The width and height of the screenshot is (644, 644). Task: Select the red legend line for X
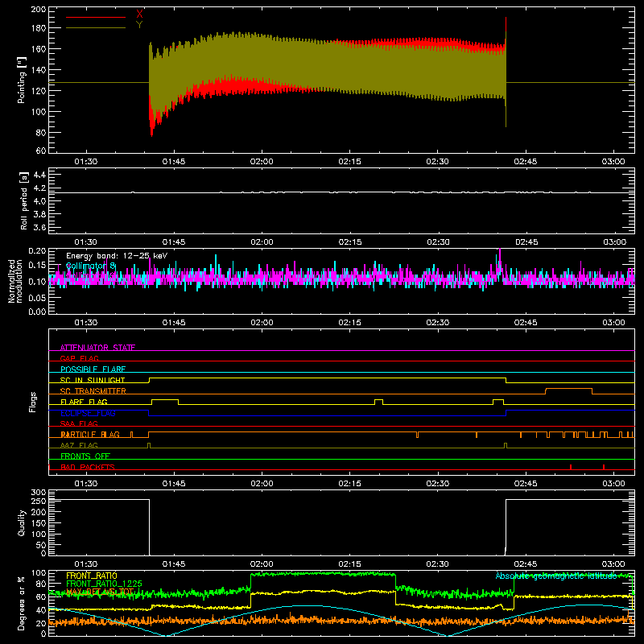point(96,17)
